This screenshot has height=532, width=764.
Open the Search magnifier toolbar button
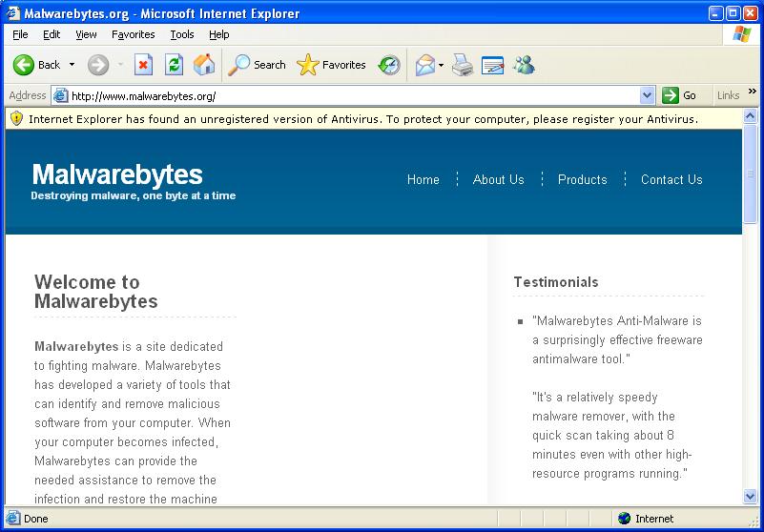[257, 65]
